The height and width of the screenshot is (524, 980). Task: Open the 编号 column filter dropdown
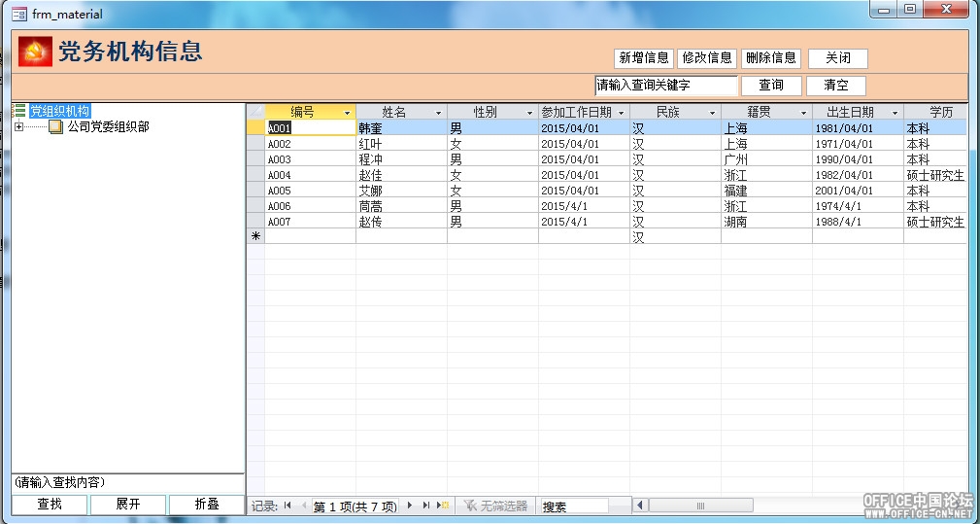[x=348, y=113]
